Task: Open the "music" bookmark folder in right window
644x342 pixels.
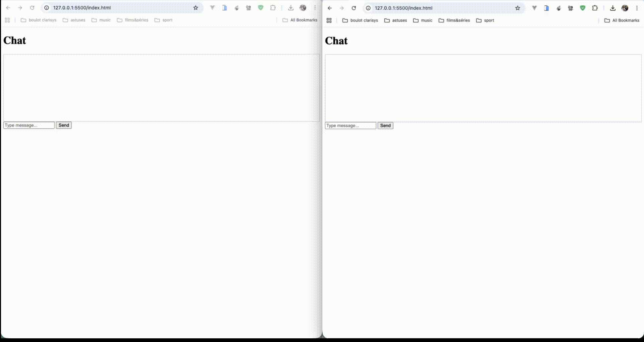Action: pyautogui.click(x=423, y=20)
